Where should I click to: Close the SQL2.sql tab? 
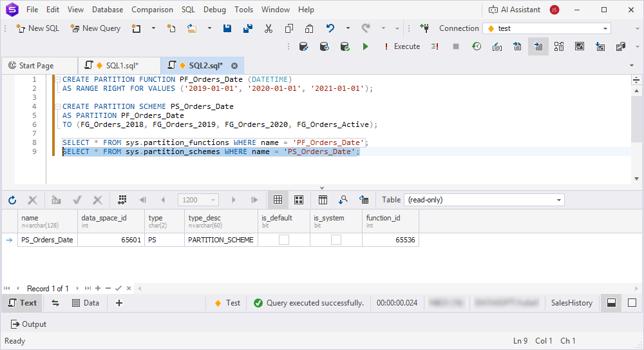(234, 66)
